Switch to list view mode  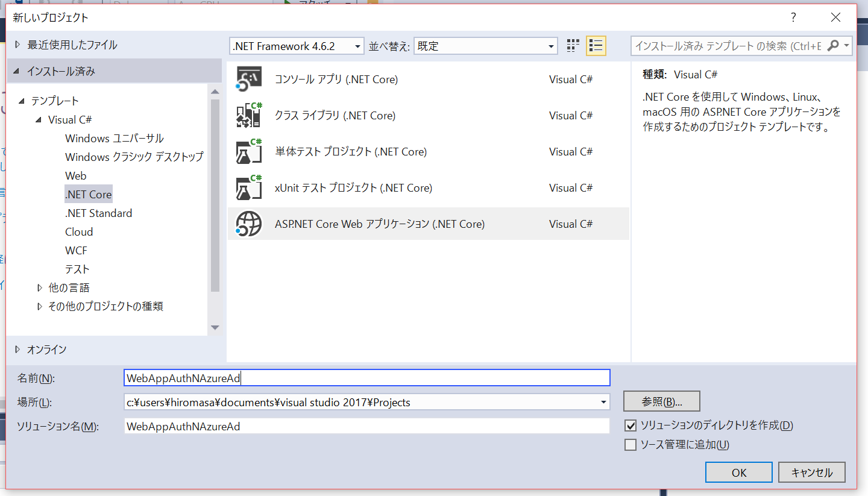(x=596, y=45)
